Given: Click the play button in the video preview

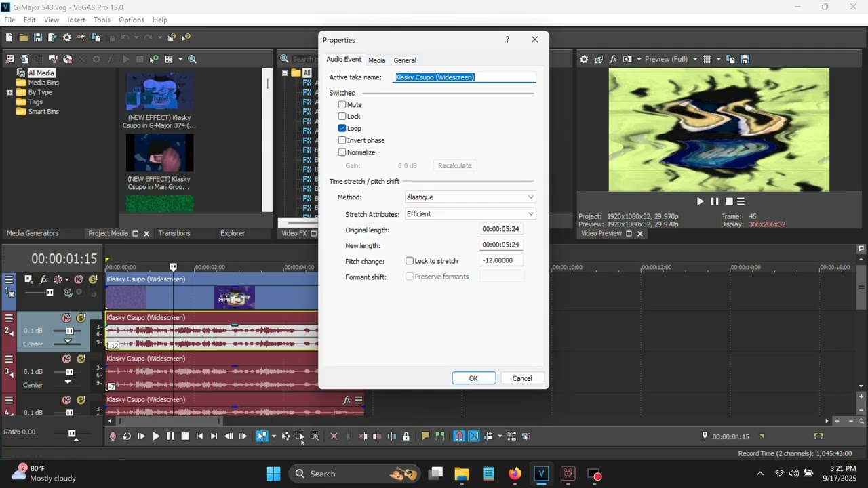Looking at the screenshot, I should click(700, 201).
